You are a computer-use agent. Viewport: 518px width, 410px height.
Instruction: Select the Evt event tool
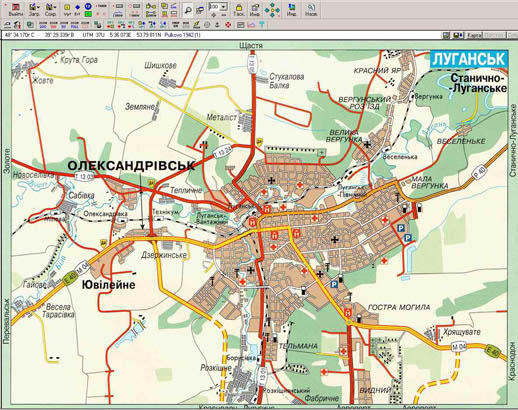pyautogui.click(x=77, y=10)
